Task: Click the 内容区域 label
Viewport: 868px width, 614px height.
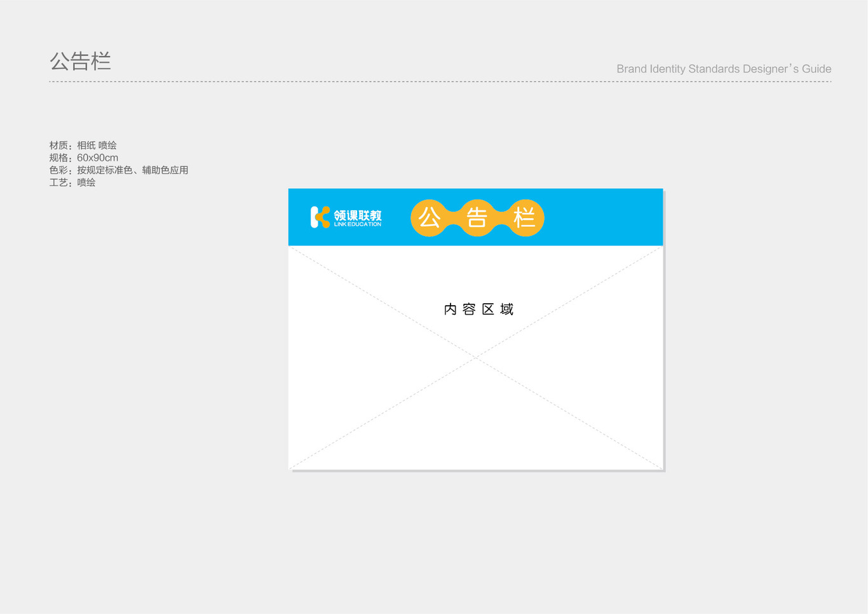Action: 478,310
